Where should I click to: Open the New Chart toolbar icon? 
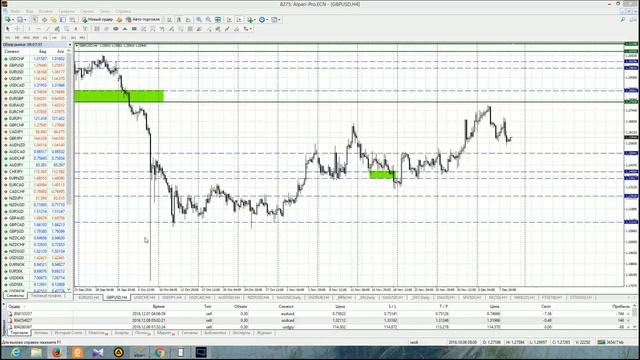7,20
